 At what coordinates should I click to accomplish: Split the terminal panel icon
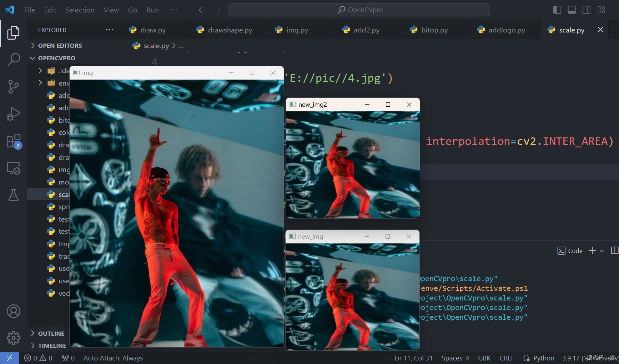615,251
